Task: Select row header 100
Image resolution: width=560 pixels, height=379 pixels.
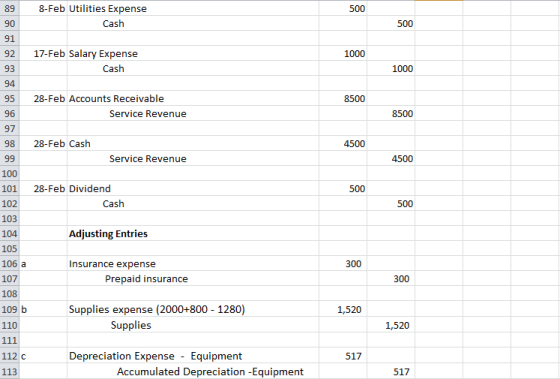Action: (10, 173)
